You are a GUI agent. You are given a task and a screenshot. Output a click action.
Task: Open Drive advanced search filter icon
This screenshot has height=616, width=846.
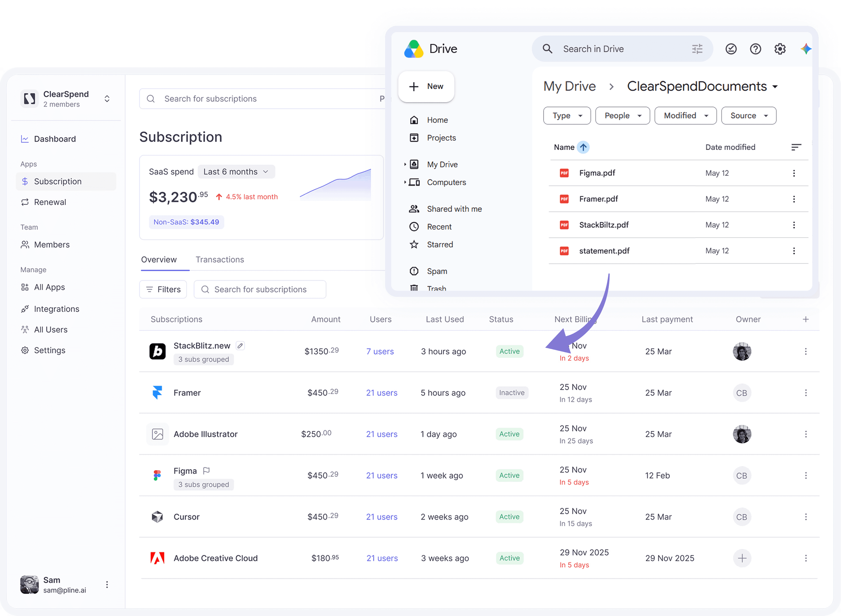[697, 49]
